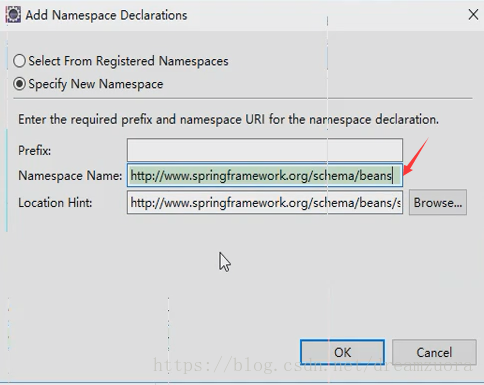
Task: Click the 'Prefix:' label text
Action: 34,151
